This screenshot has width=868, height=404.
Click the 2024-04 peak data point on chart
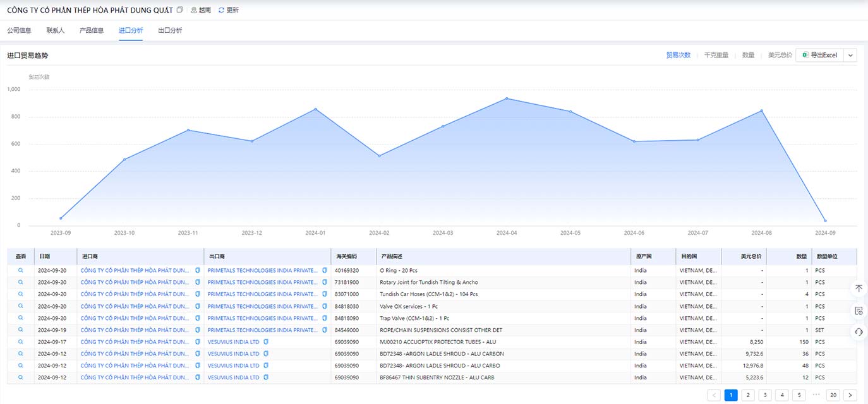coord(507,98)
